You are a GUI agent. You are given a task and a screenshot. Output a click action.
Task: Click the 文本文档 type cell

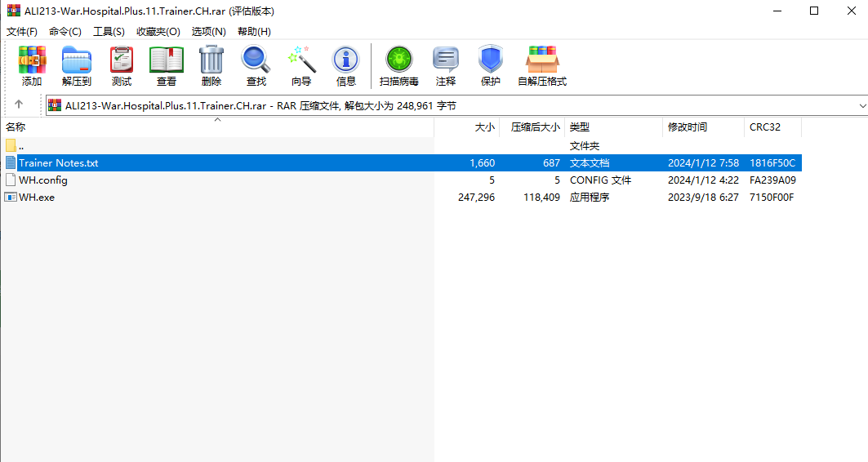[x=590, y=163]
